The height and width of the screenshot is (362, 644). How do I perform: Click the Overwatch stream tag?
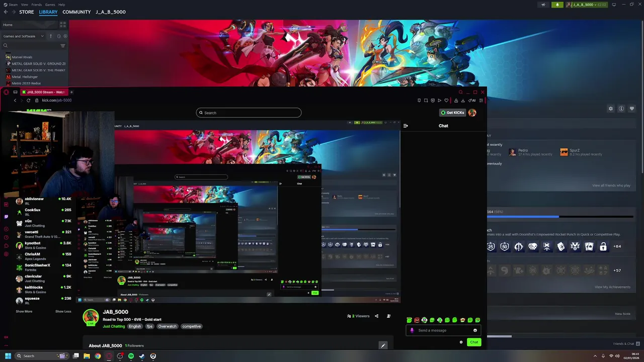click(x=167, y=326)
